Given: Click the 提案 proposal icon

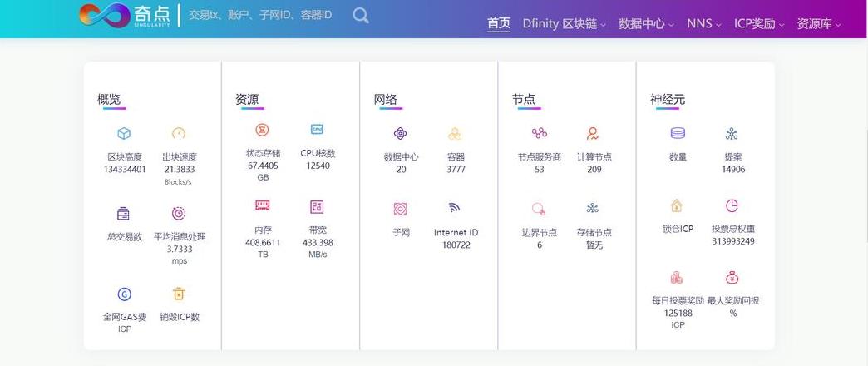Looking at the screenshot, I should [732, 133].
